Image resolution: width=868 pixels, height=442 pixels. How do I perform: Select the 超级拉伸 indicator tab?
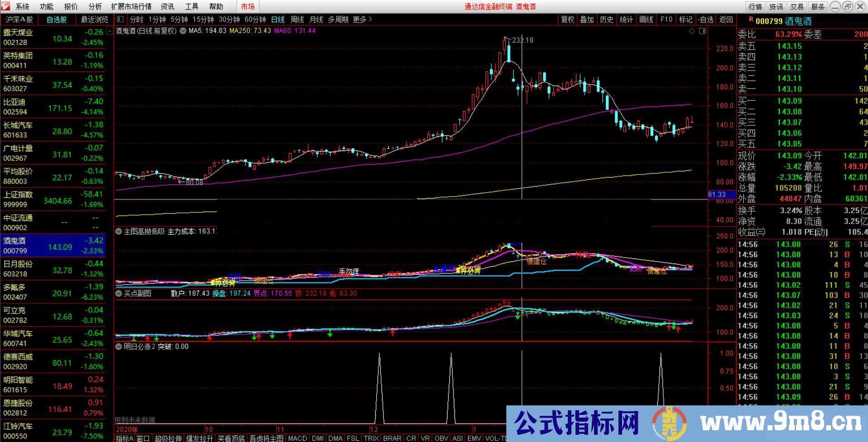[168, 438]
